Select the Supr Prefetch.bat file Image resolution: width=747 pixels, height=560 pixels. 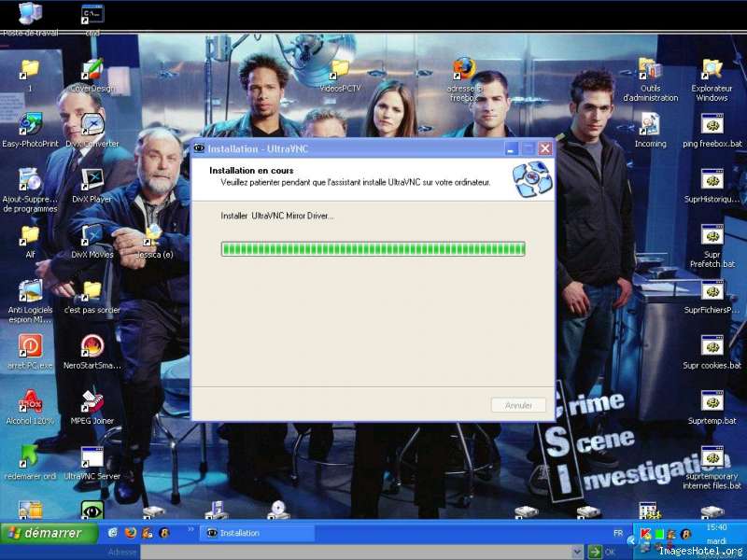712,236
